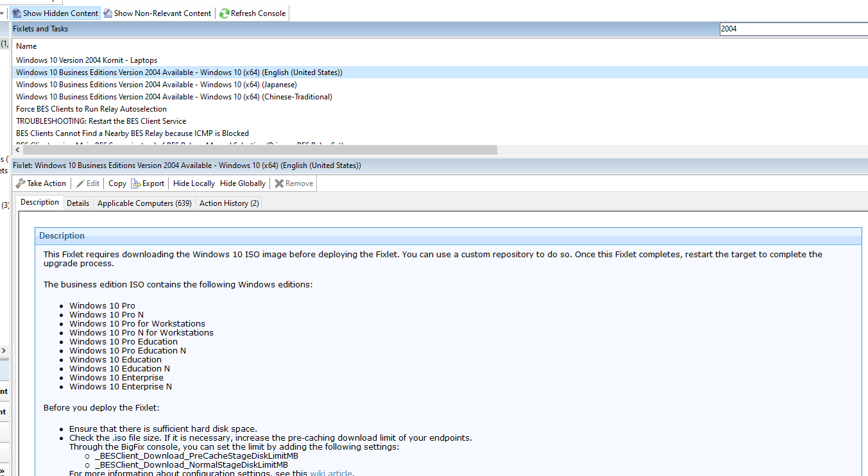Click Hide Locally button
The width and height of the screenshot is (868, 476).
(194, 183)
